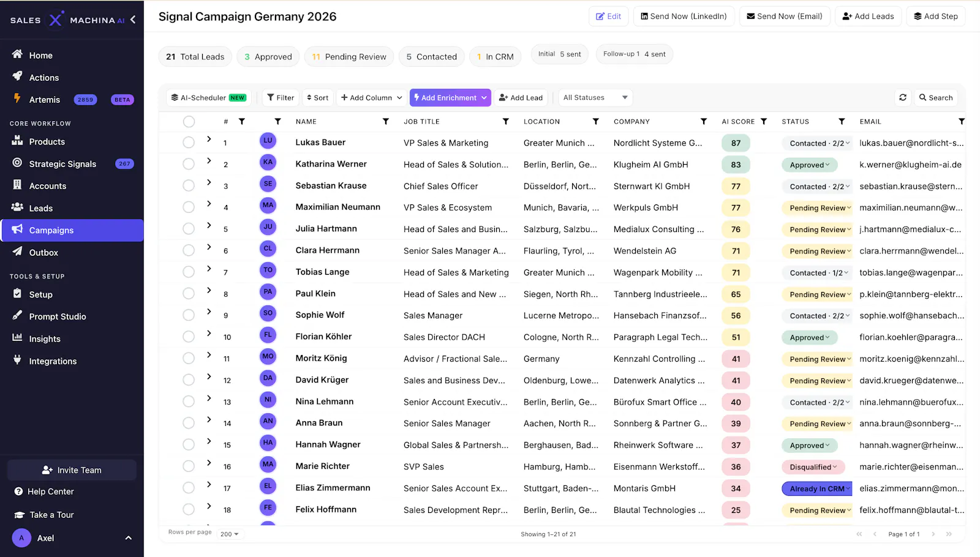The width and height of the screenshot is (980, 557).
Task: Click the Edit campaign button
Action: click(x=609, y=17)
